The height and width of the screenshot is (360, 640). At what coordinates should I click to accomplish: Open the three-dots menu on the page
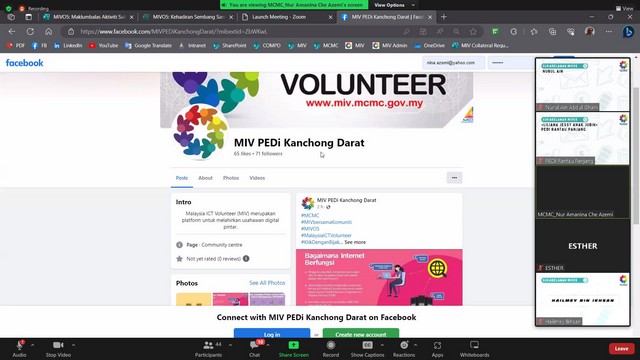[454, 178]
